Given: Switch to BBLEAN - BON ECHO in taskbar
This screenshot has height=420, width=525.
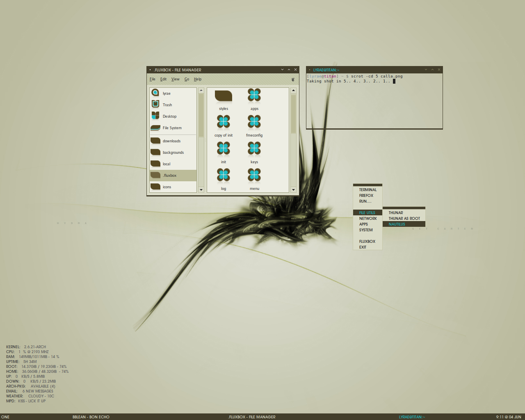Looking at the screenshot, I should pyautogui.click(x=91, y=417).
